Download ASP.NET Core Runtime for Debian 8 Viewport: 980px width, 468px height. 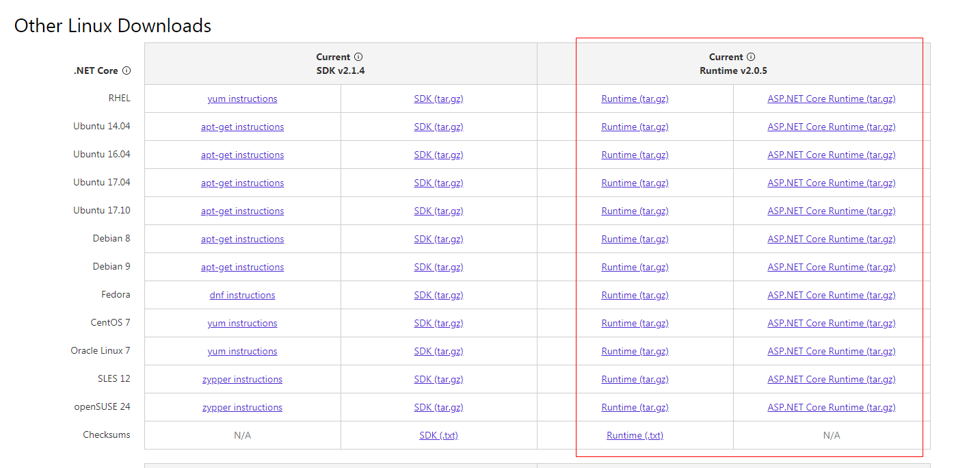click(x=832, y=239)
